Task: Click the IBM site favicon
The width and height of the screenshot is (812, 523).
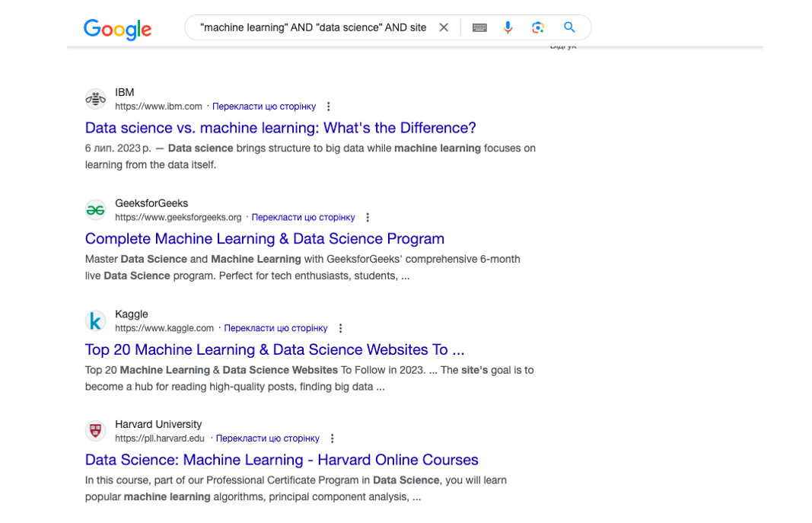Action: [x=95, y=99]
